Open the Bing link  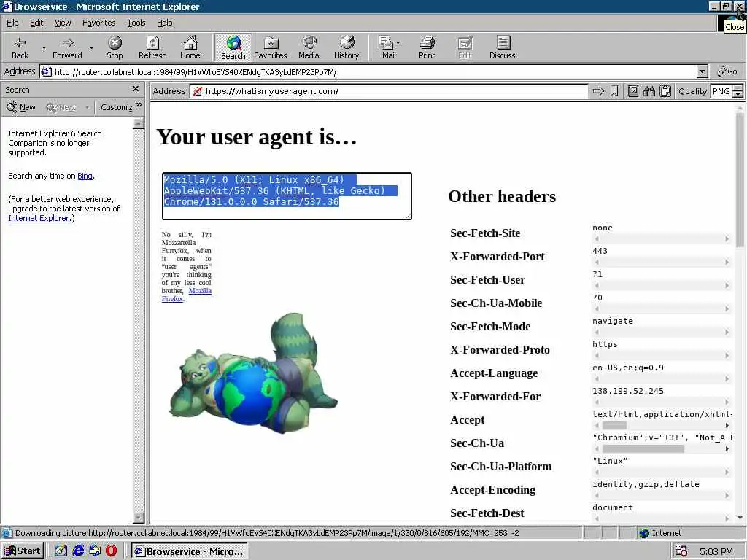85,176
